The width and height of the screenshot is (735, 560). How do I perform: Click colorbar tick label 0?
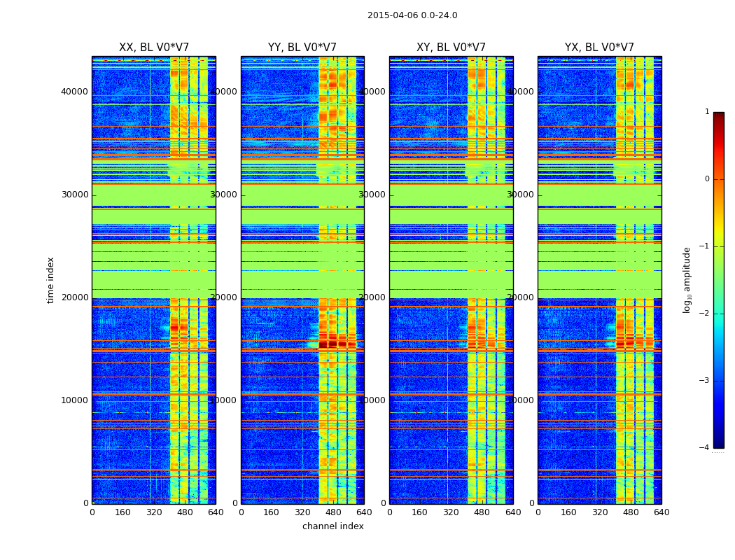pyautogui.click(x=707, y=179)
